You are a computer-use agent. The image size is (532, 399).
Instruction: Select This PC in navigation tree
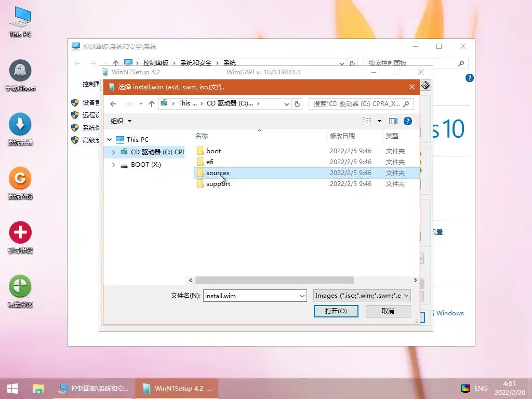(137, 139)
